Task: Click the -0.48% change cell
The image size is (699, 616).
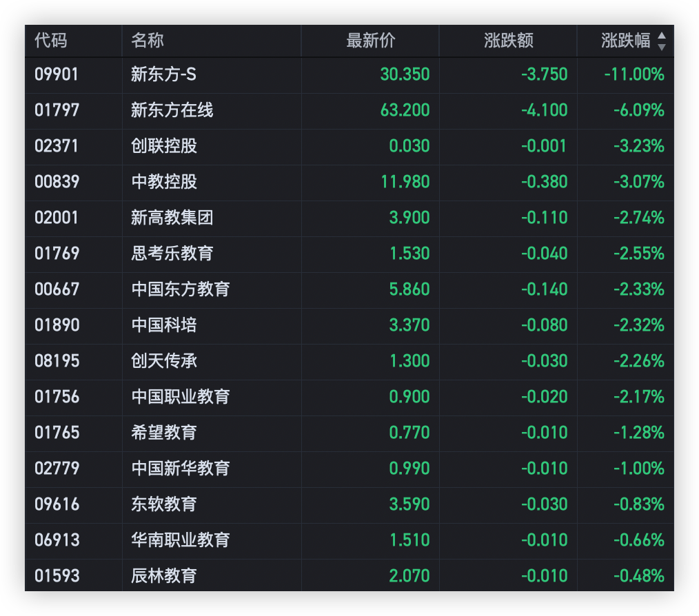Action: [639, 576]
